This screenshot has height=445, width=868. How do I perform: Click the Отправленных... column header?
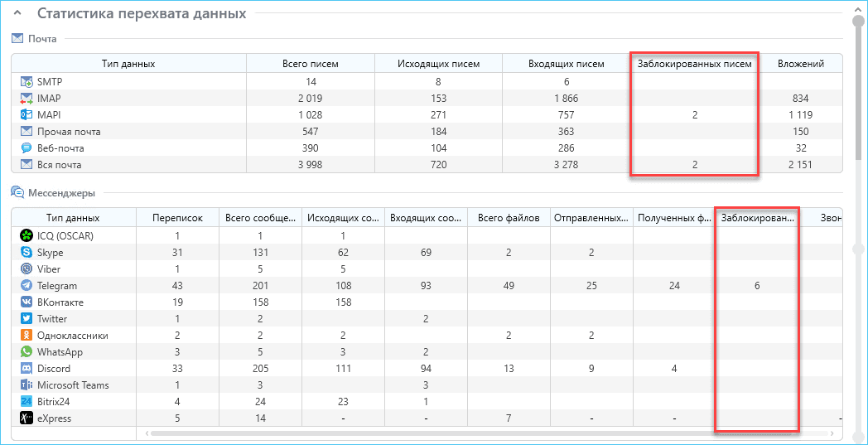coord(591,218)
